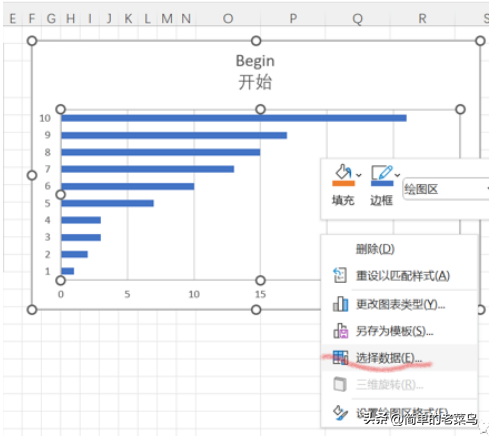
Task: Click horizontal axis label 15
Action: 260,294
